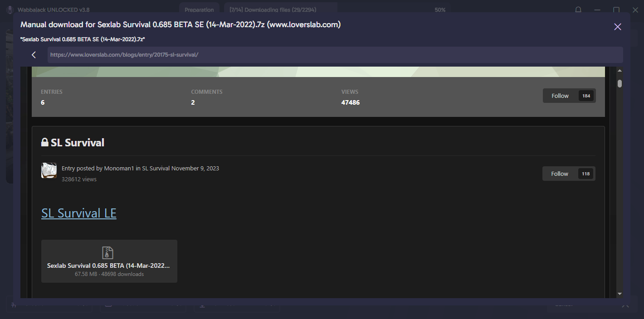Click the 50% progress indicator
This screenshot has width=644, height=319.
[440, 10]
